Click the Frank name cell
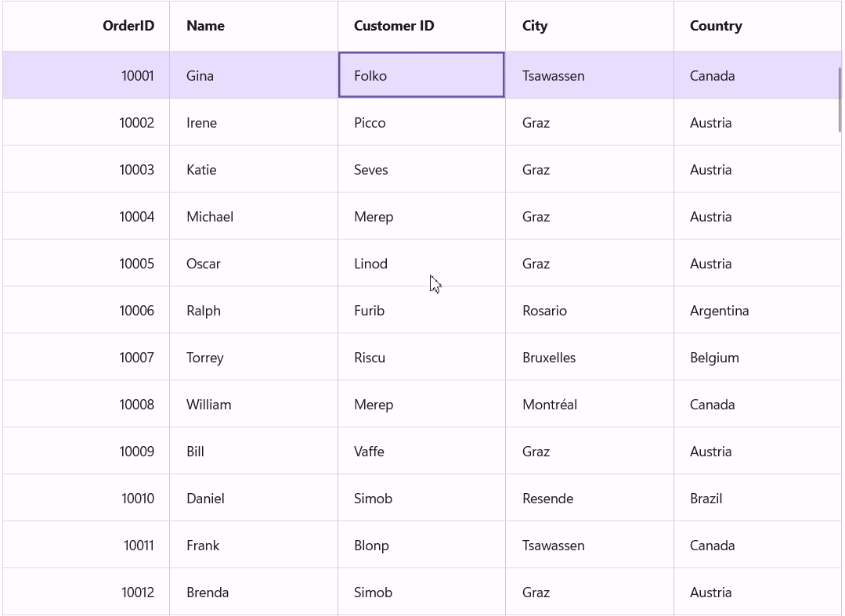This screenshot has height=616, width=845. coord(203,546)
